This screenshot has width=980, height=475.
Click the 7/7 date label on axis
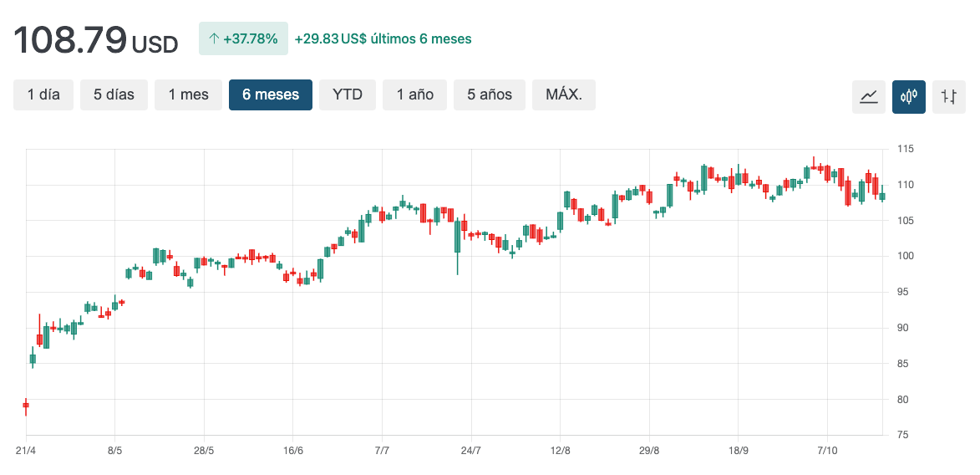point(382,451)
